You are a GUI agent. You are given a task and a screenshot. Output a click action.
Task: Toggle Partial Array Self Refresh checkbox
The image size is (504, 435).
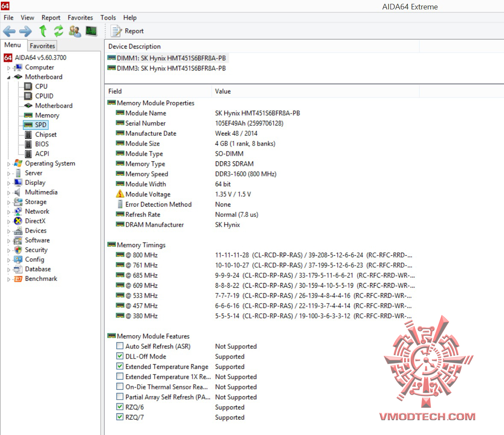tap(120, 397)
